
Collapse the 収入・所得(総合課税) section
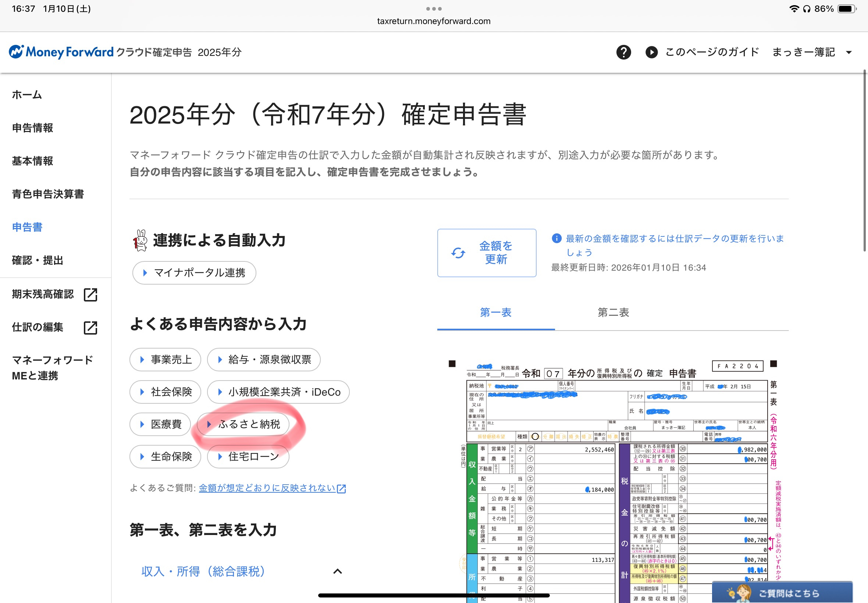coord(337,571)
